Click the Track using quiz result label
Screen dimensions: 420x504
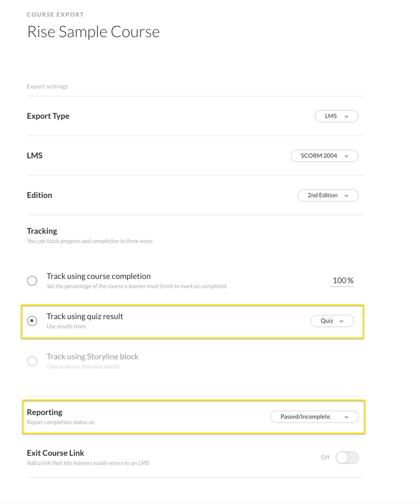85,316
